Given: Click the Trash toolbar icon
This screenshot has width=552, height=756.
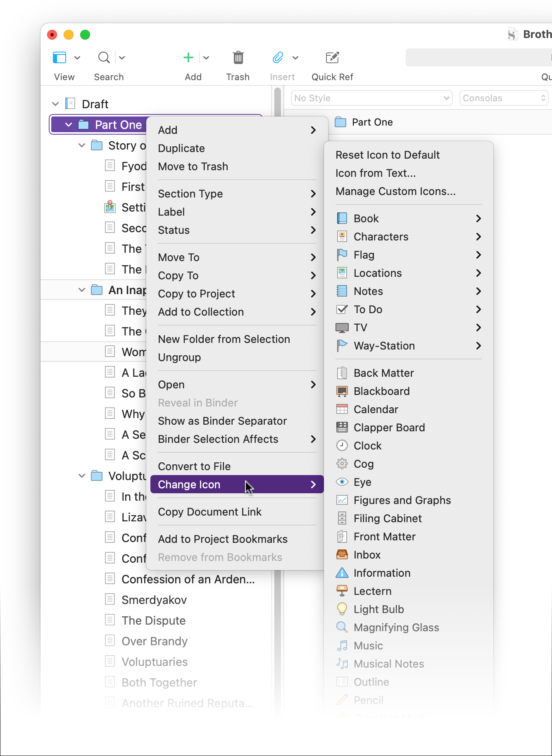Looking at the screenshot, I should click(238, 58).
